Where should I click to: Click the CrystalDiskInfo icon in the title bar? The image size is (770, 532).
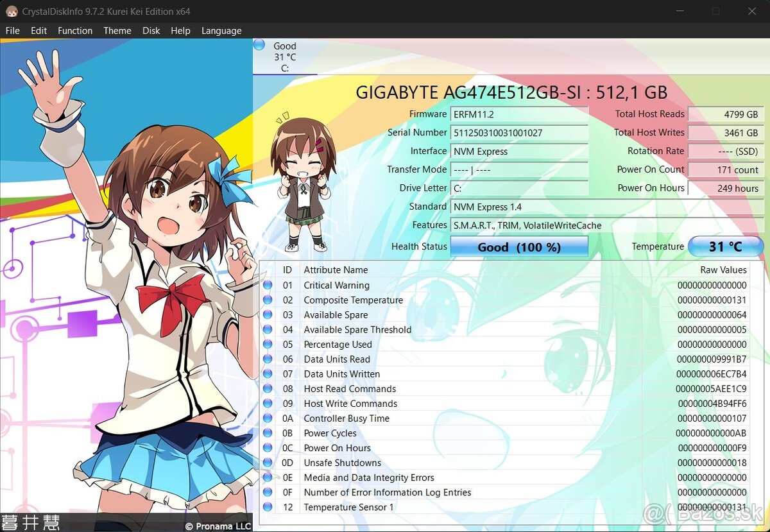click(12, 11)
